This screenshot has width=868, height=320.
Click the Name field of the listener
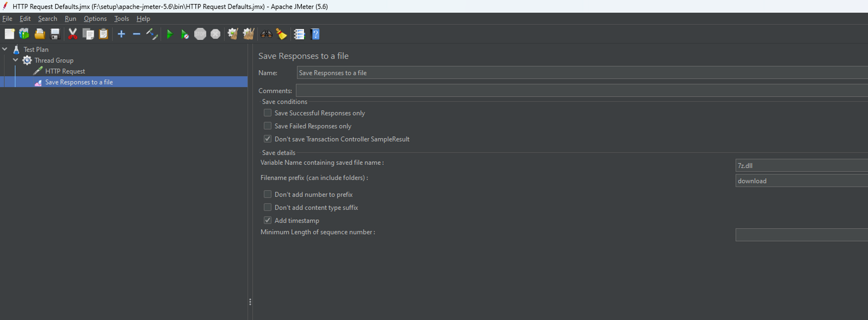pos(582,73)
